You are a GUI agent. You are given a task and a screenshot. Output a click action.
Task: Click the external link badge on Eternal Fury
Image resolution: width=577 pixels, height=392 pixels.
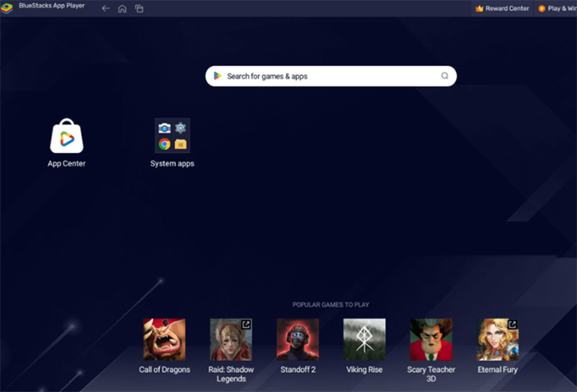point(512,324)
